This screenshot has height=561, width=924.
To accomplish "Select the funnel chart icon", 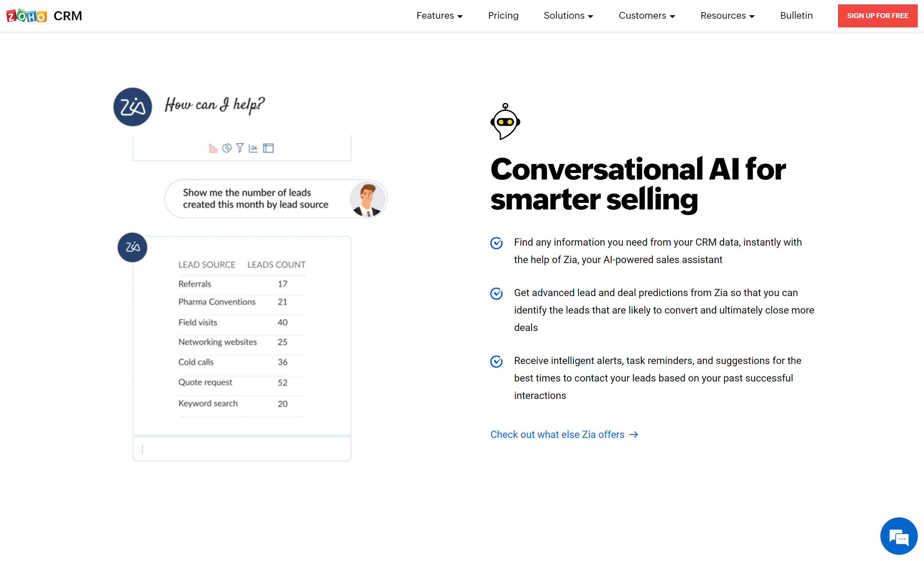I will pyautogui.click(x=240, y=148).
